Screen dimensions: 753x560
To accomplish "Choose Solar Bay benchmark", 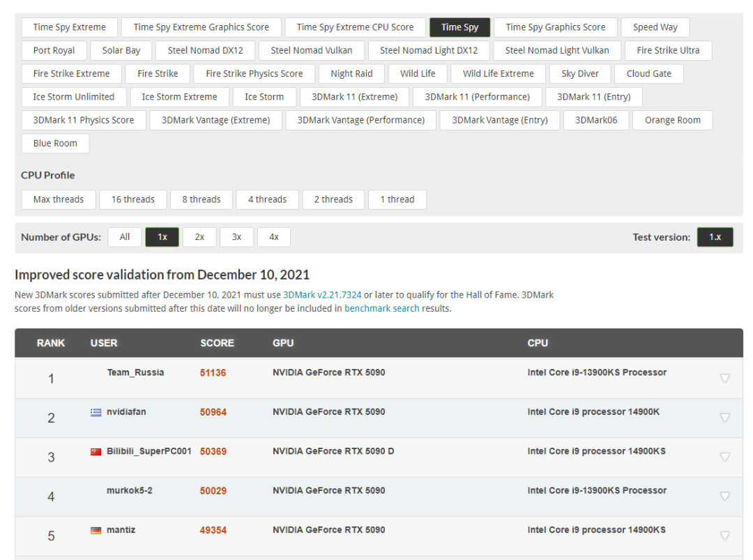I will 121,50.
